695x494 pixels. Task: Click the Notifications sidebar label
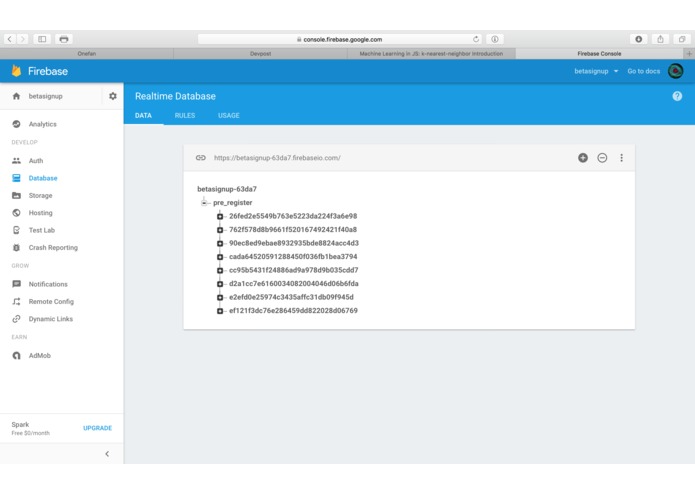[x=48, y=284]
